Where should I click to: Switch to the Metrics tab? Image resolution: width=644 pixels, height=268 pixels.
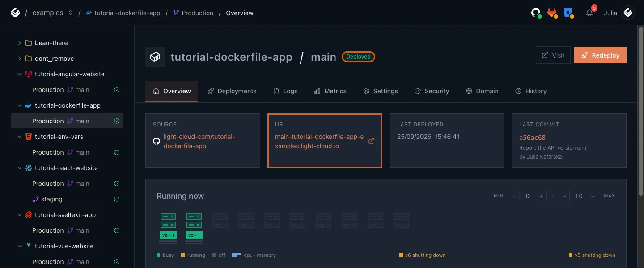pyautogui.click(x=330, y=91)
